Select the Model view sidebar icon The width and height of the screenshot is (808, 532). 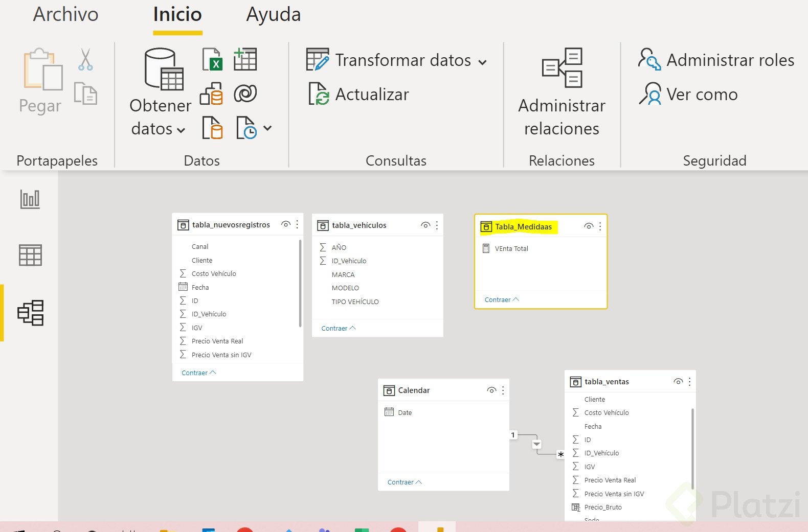(31, 313)
